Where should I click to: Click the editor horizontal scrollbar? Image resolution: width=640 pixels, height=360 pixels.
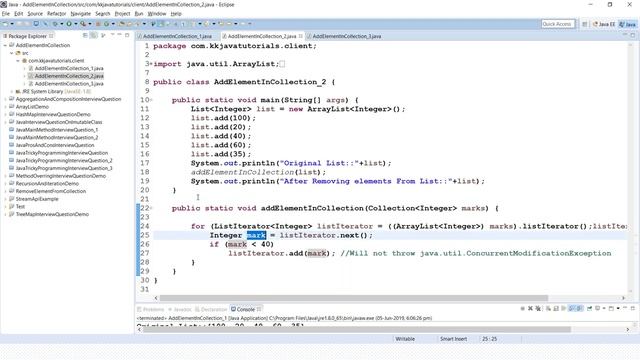tap(353, 298)
